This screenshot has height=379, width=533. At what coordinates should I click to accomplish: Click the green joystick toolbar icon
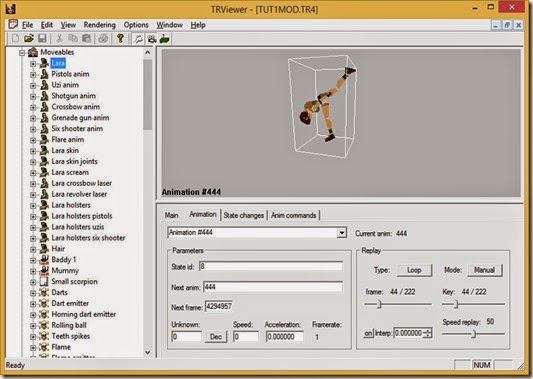[165, 39]
